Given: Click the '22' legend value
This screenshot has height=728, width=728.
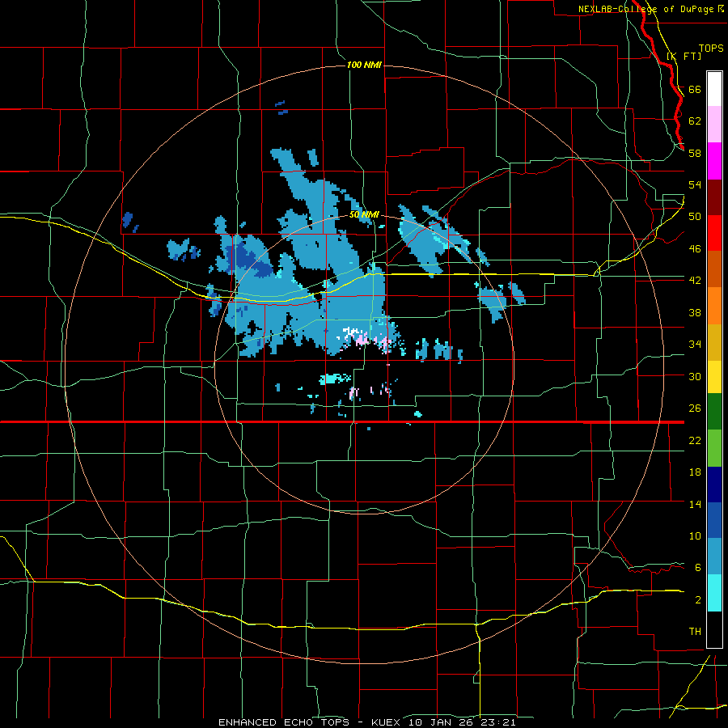Looking at the screenshot, I should (695, 440).
